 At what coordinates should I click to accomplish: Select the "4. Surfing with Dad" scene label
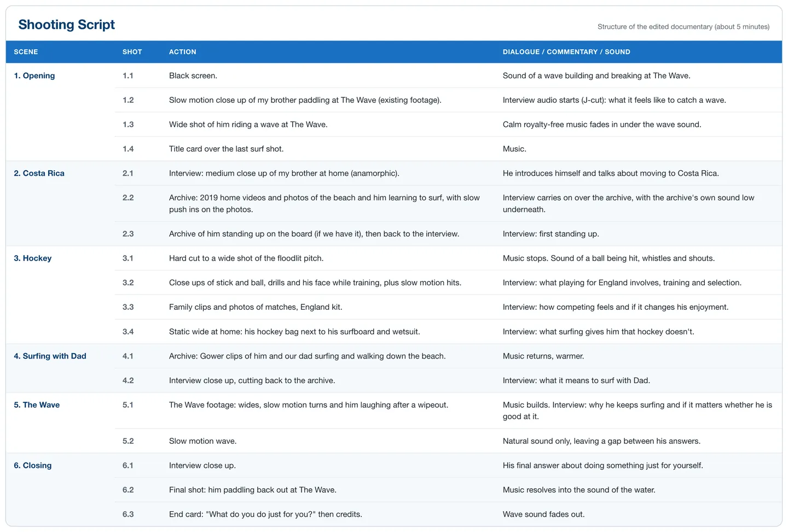(x=50, y=356)
